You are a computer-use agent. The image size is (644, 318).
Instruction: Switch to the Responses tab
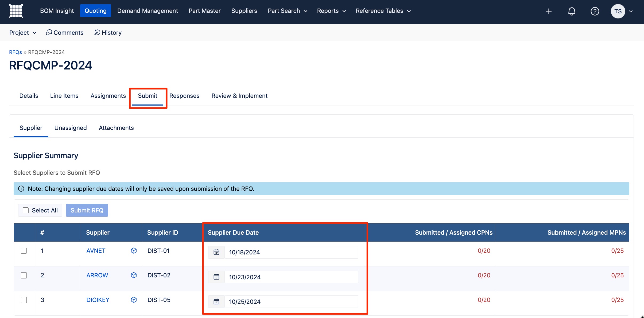coord(184,96)
